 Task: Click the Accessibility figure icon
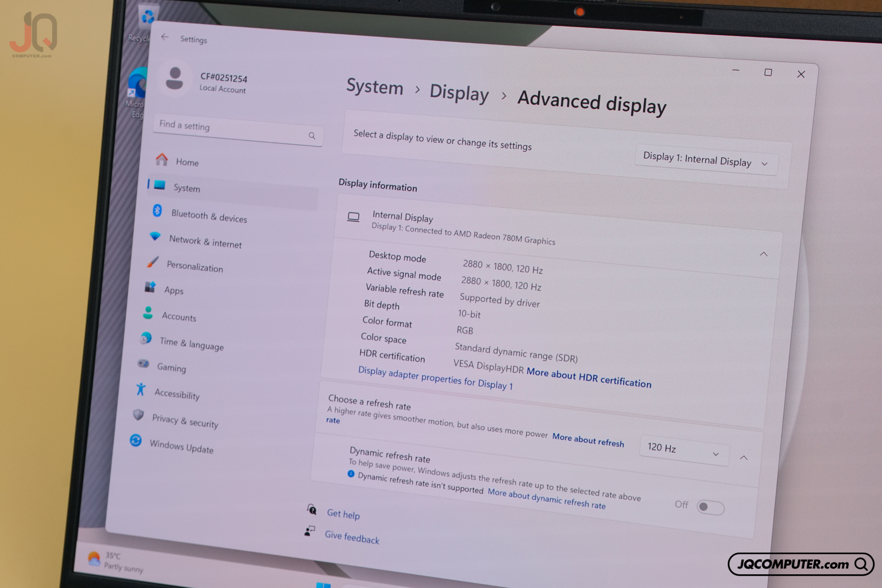click(x=141, y=389)
